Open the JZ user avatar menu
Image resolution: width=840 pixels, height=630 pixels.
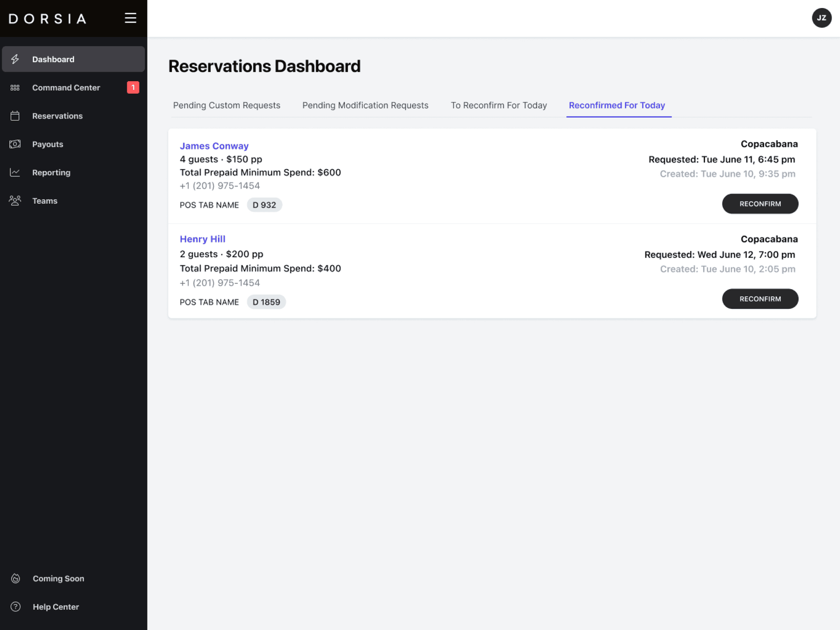(x=821, y=18)
